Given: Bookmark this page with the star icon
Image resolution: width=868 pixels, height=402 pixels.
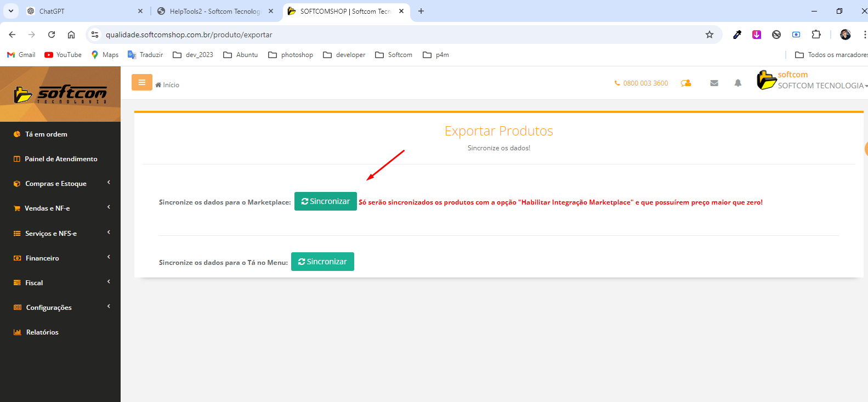Looking at the screenshot, I should tap(709, 35).
